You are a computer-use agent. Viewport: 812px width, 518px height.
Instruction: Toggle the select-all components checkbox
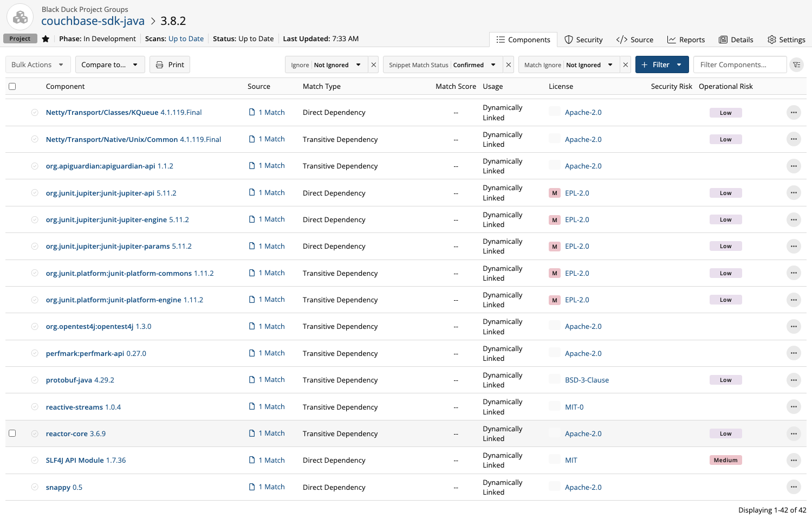[x=12, y=86]
